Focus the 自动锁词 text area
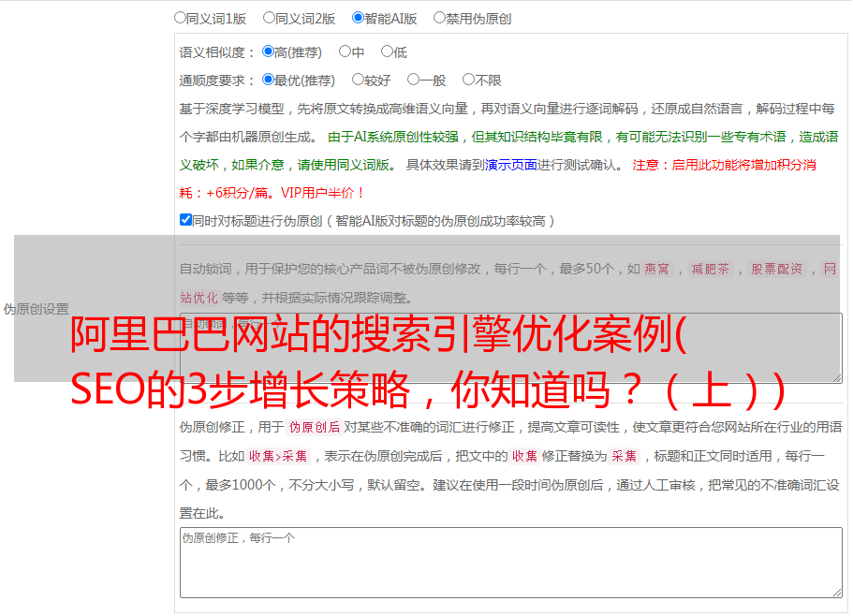 coord(511,347)
